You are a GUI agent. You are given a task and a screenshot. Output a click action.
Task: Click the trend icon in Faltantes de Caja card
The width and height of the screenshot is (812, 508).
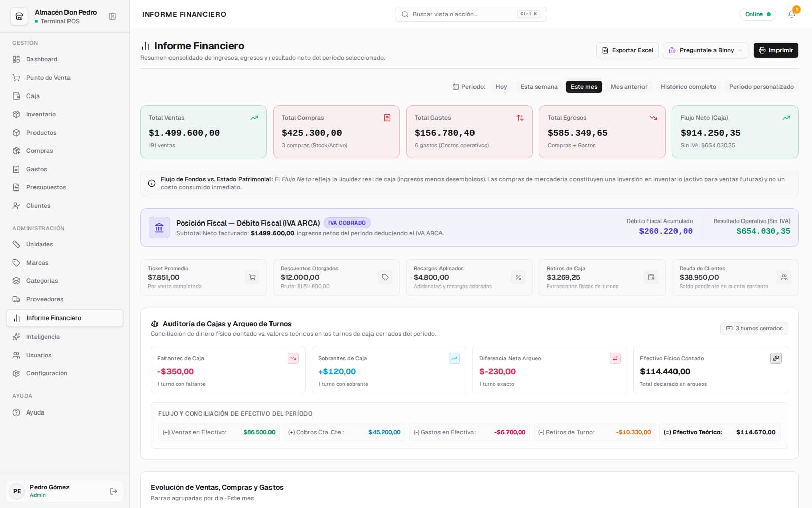pos(293,358)
